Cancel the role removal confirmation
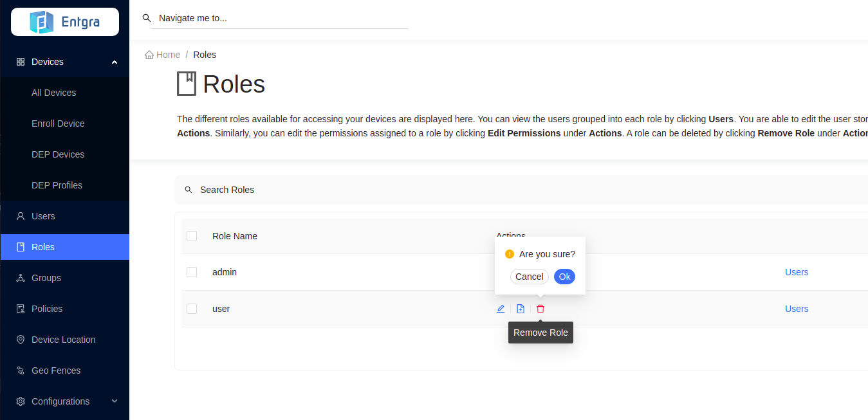This screenshot has height=420, width=868. 529,277
